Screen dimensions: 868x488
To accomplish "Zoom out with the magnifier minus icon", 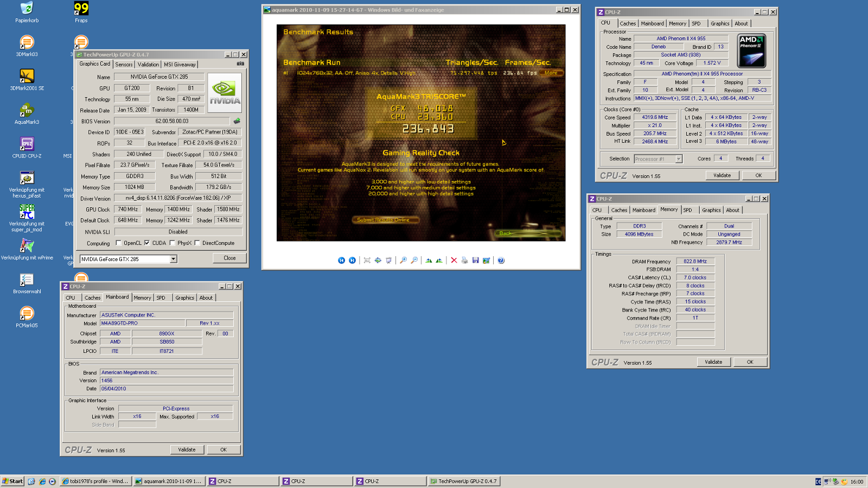I will pos(414,261).
